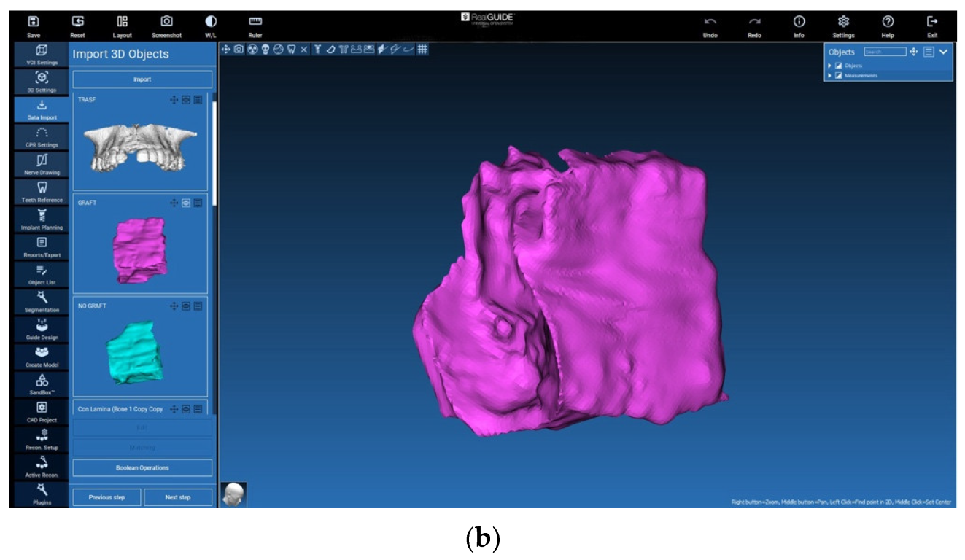Toggle visibility eye of TRASF object
The width and height of the screenshot is (965, 560).
pos(186,99)
